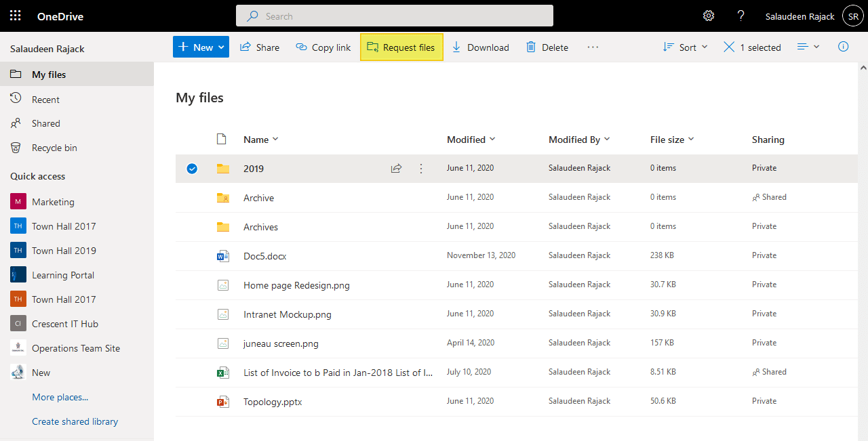The image size is (868, 441).
Task: Click the Download icon
Action: [x=480, y=47]
